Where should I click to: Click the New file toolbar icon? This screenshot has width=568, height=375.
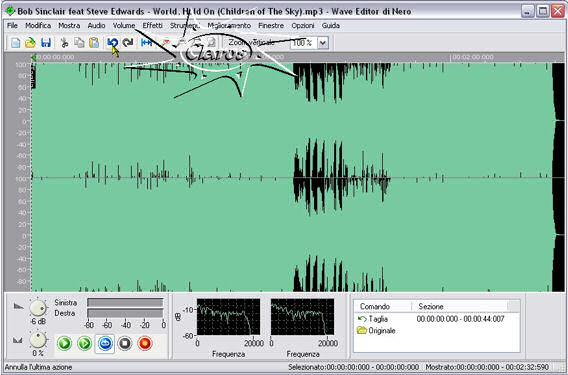point(15,43)
